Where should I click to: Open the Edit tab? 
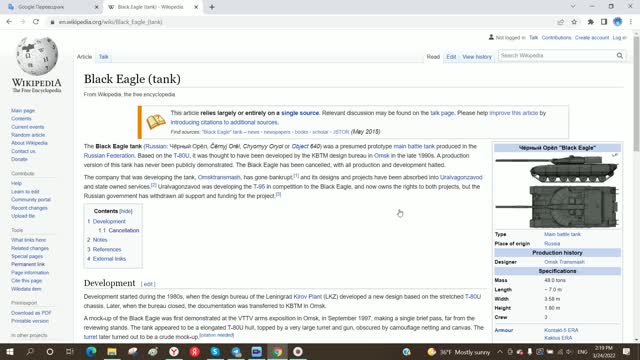pos(451,57)
